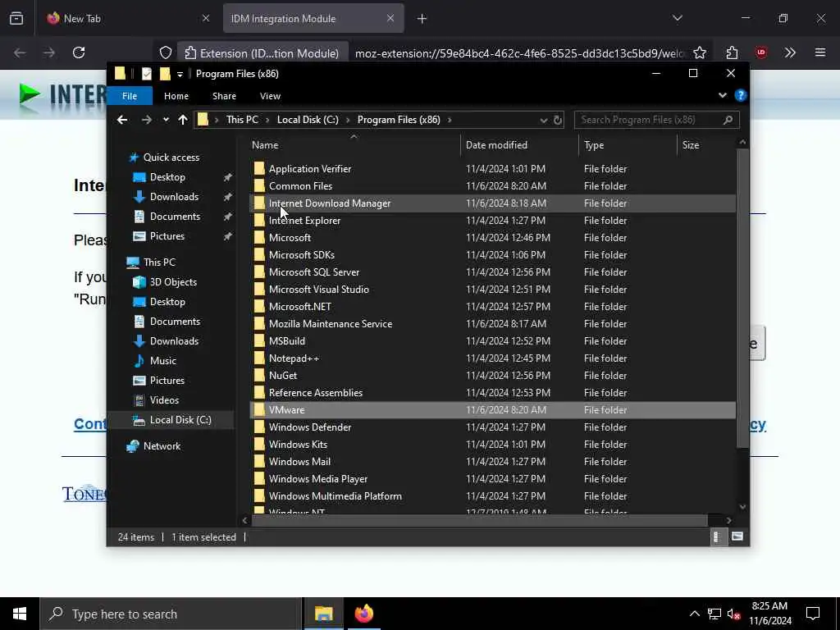The height and width of the screenshot is (630, 840).
Task: Sort files by Date modified column
Action: click(x=518, y=145)
